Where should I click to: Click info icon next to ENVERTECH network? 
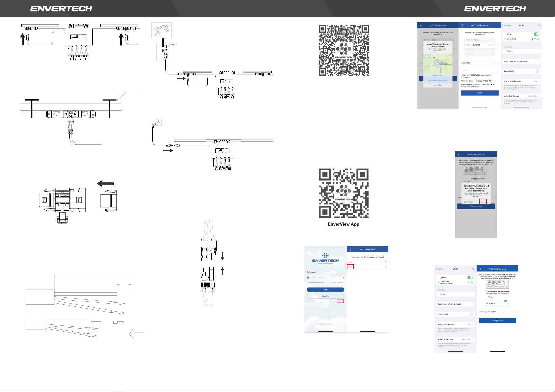(x=538, y=39)
